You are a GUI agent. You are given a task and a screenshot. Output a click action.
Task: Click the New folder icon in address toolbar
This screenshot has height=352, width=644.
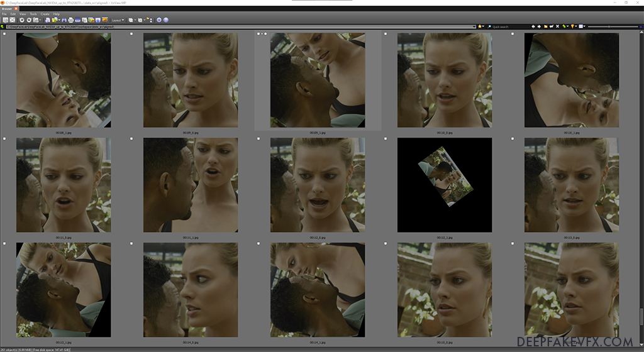pos(546,26)
